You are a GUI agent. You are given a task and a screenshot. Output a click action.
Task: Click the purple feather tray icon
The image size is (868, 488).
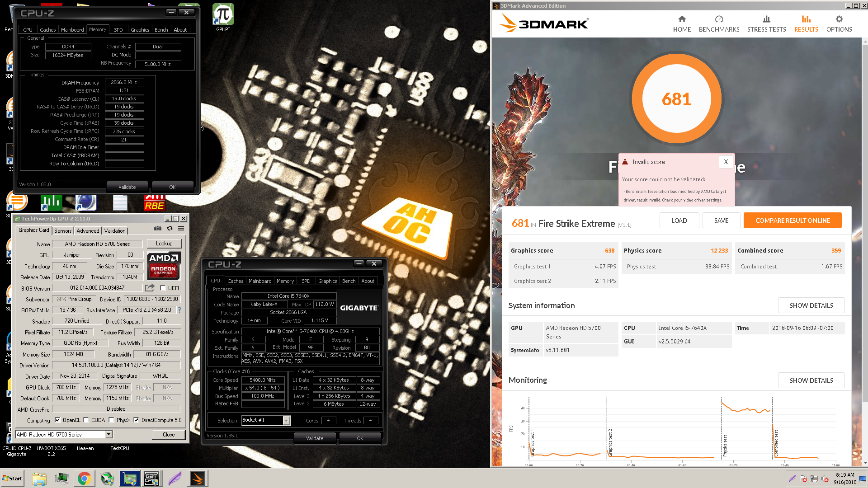[x=793, y=479]
